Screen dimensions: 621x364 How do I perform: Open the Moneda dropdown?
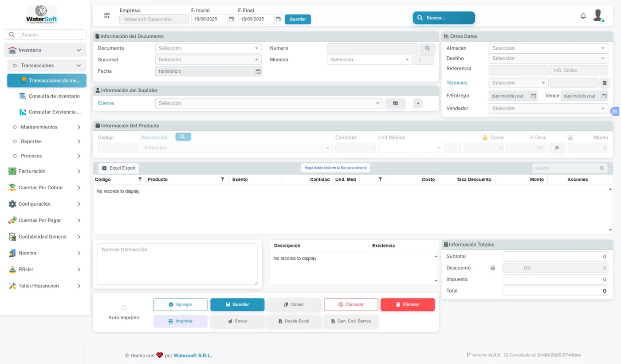point(369,60)
